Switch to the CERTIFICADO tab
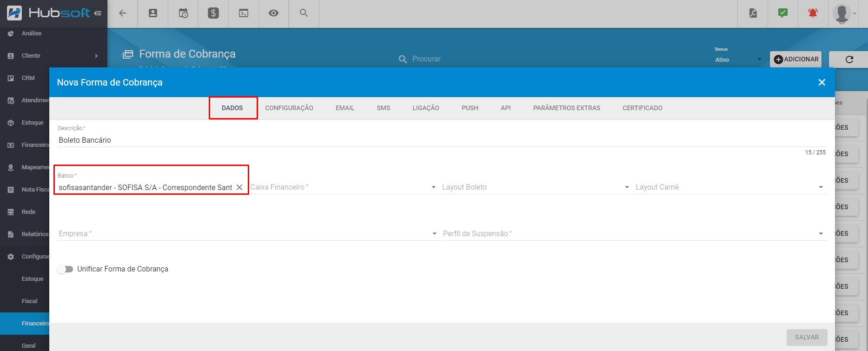Viewport: 868px width, 351px height. click(x=643, y=108)
